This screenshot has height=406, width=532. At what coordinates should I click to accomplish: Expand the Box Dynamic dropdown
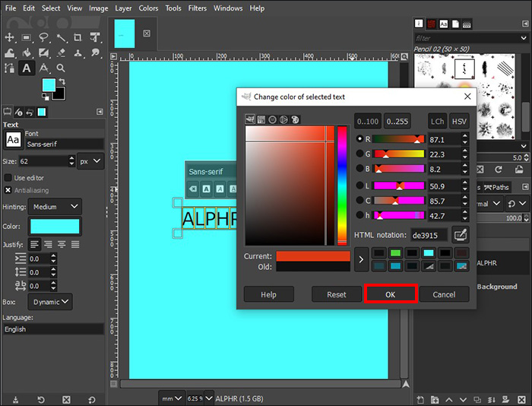[55, 302]
